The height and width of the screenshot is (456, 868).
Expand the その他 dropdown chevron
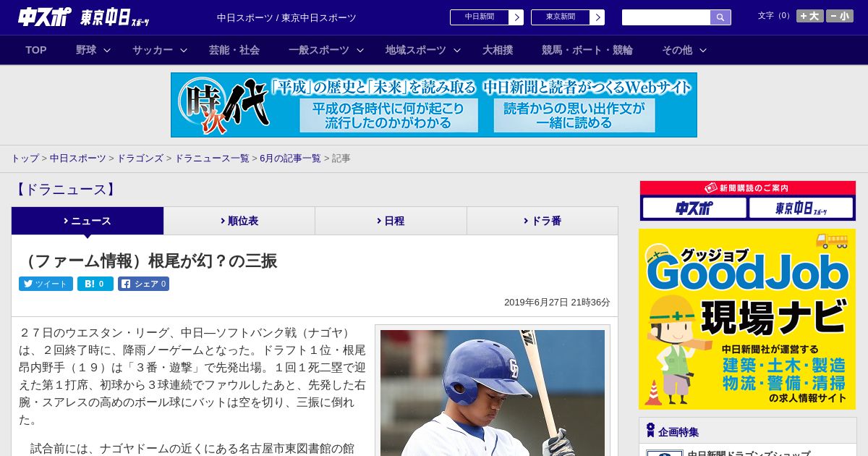(703, 50)
